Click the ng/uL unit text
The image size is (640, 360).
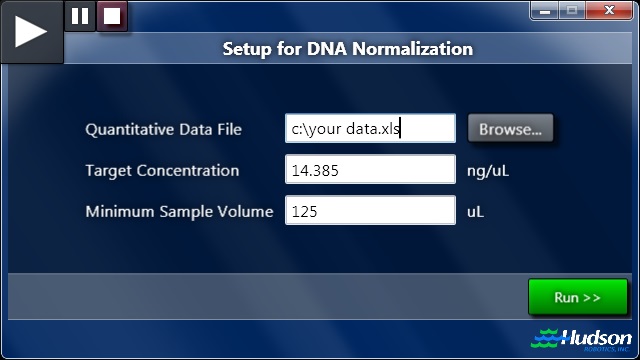[x=488, y=171]
